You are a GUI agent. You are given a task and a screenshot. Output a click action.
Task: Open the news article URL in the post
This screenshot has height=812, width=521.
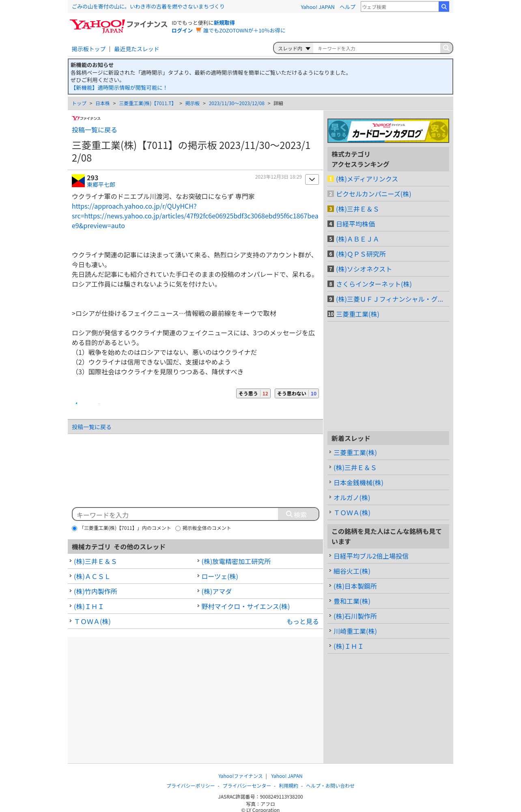tap(195, 216)
